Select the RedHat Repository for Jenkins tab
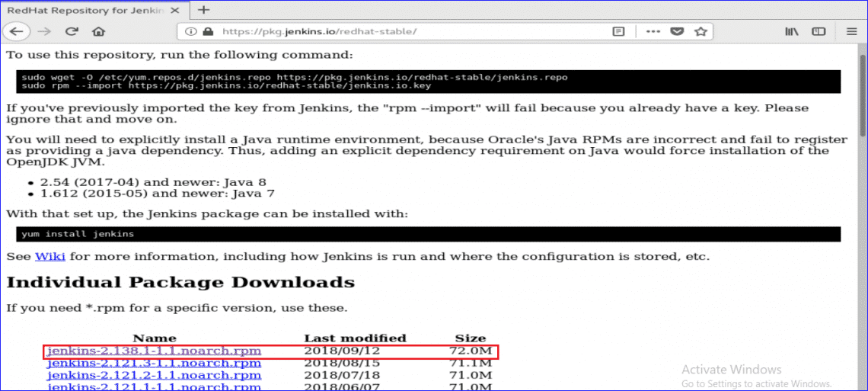The image size is (868, 391). [95, 10]
